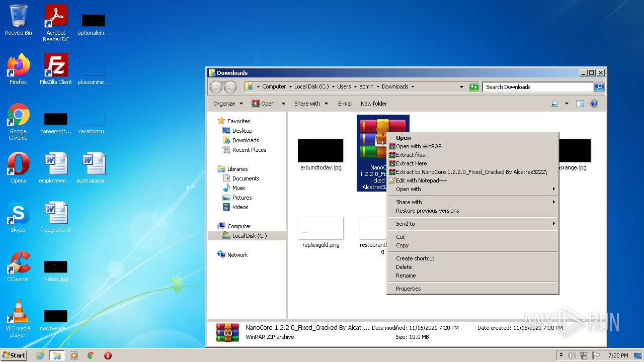Select freegrant.rtf desktop file
The height and width of the screenshot is (362, 644).
coord(56,217)
